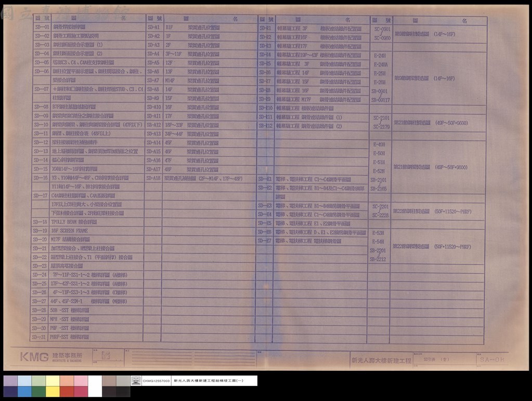Viewport: 532px width, 401px height.
Task: Click the caption 新光人壽大樓新建工程結構竣工圖(一)
Action: tap(209, 381)
